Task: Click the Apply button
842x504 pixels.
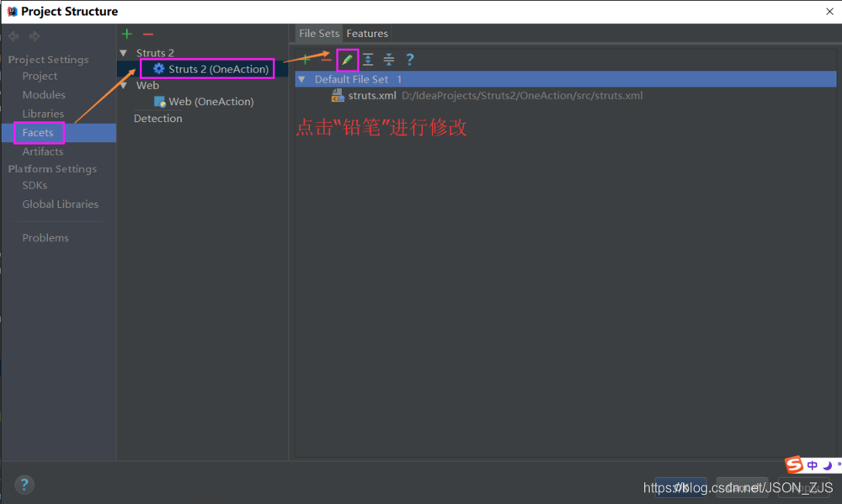Action: pos(803,487)
